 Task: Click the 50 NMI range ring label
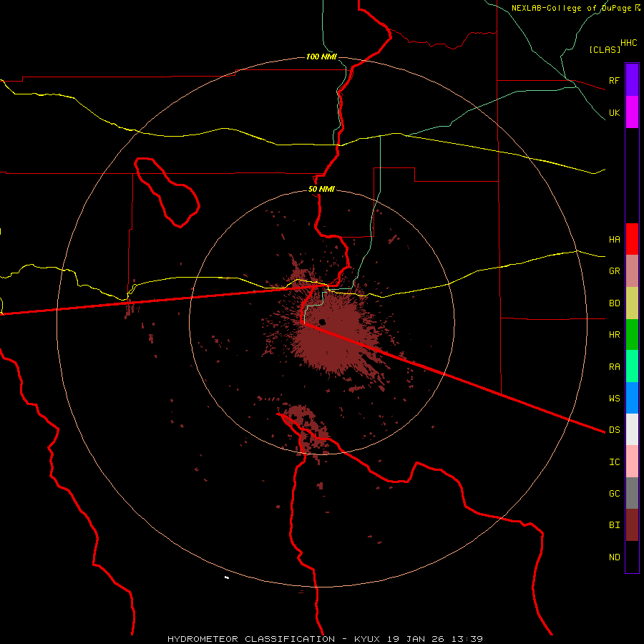321,189
